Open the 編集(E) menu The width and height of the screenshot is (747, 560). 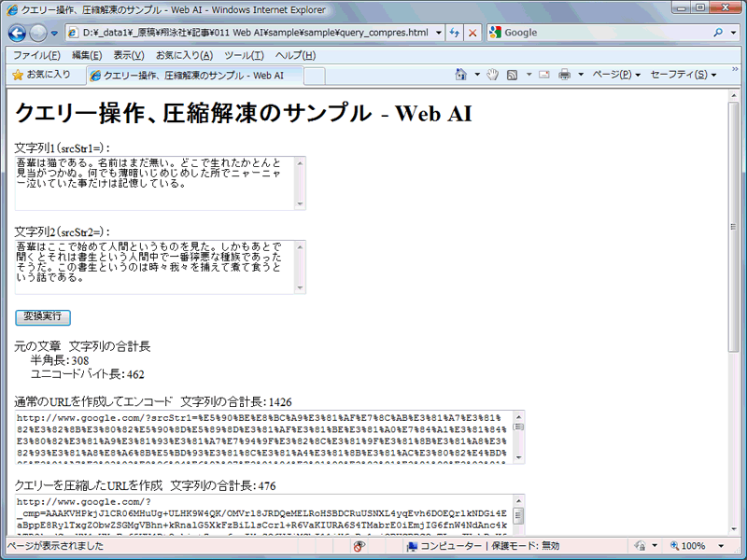(x=87, y=55)
